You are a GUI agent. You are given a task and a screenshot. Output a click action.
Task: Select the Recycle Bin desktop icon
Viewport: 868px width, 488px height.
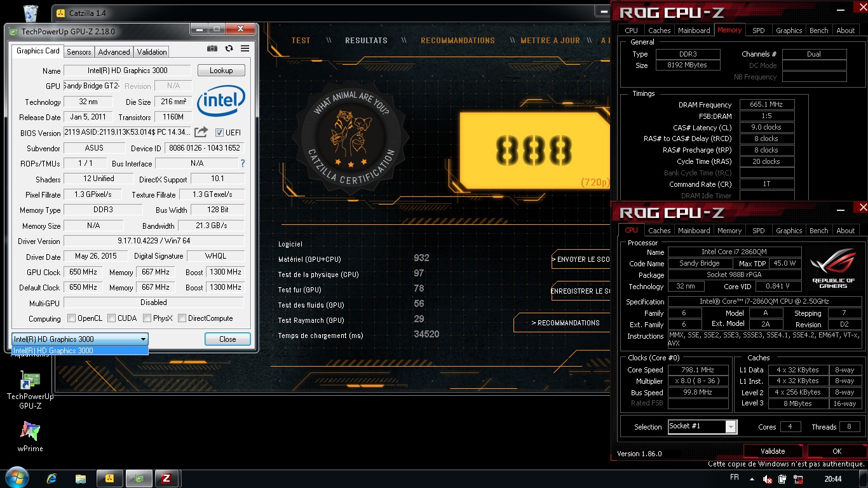pos(30,13)
